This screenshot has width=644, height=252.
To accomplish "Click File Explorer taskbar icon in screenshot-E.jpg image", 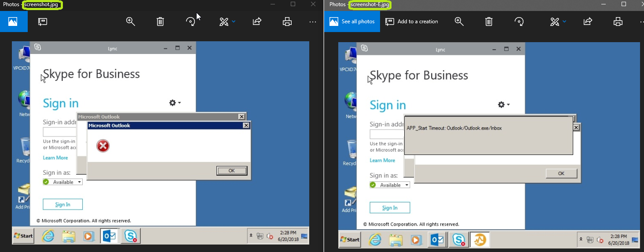I will [395, 240].
